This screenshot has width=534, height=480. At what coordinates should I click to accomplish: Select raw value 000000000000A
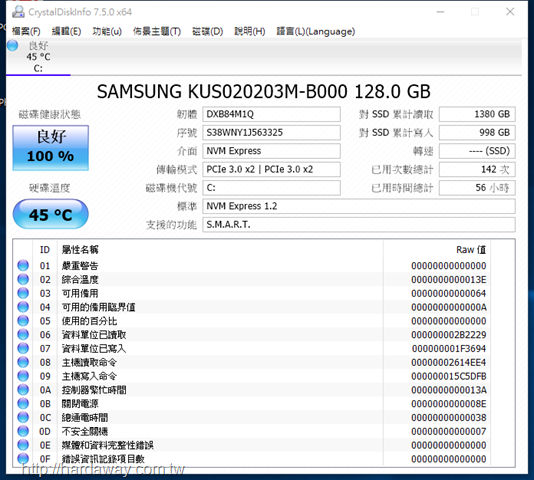click(x=449, y=307)
